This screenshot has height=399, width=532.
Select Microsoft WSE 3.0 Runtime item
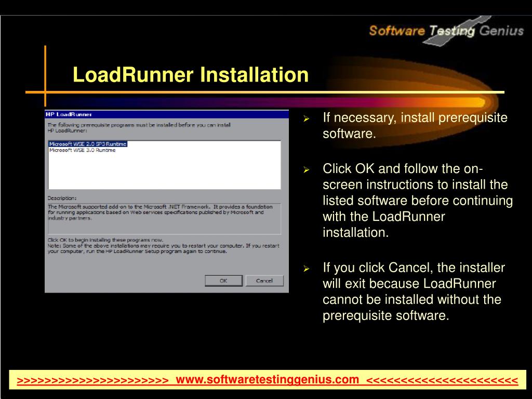pyautogui.click(x=83, y=150)
